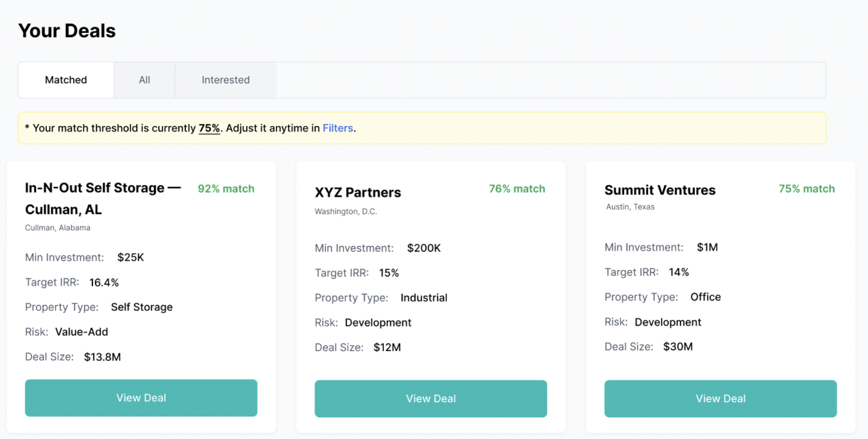Open the XYZ Partners deal title

tap(357, 192)
